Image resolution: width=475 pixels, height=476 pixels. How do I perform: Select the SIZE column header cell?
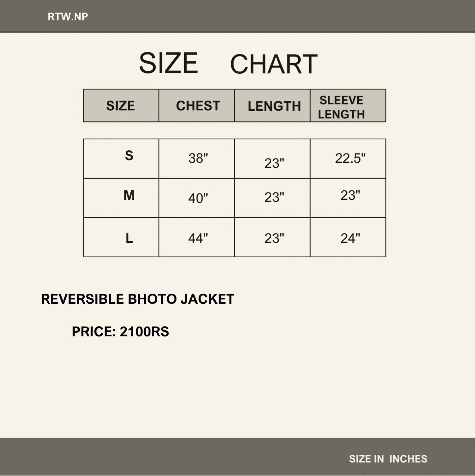point(120,106)
